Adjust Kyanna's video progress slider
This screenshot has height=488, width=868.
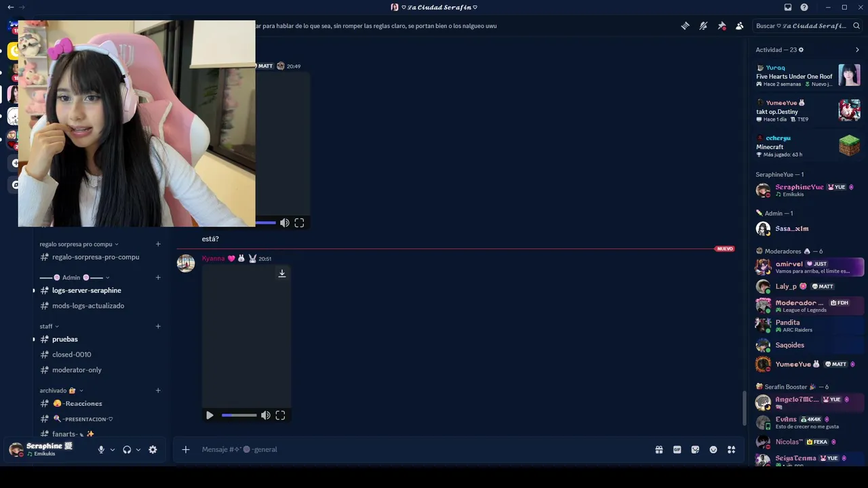pos(239,415)
